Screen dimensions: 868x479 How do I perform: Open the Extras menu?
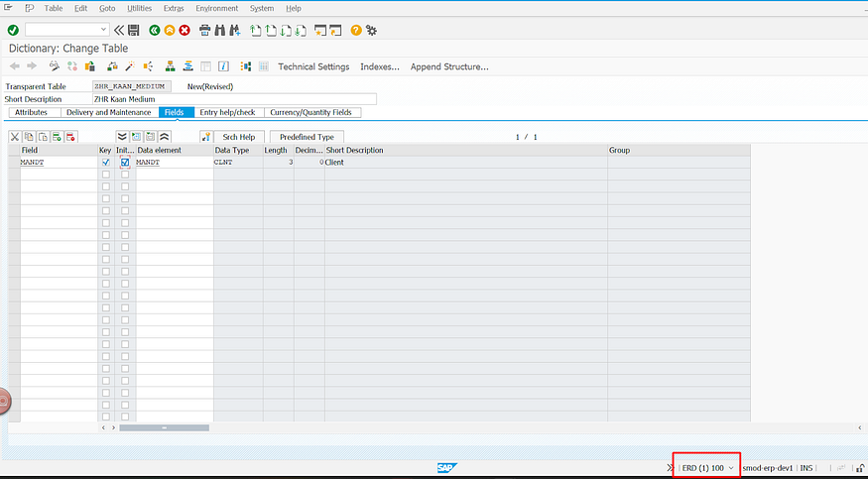pyautogui.click(x=174, y=8)
